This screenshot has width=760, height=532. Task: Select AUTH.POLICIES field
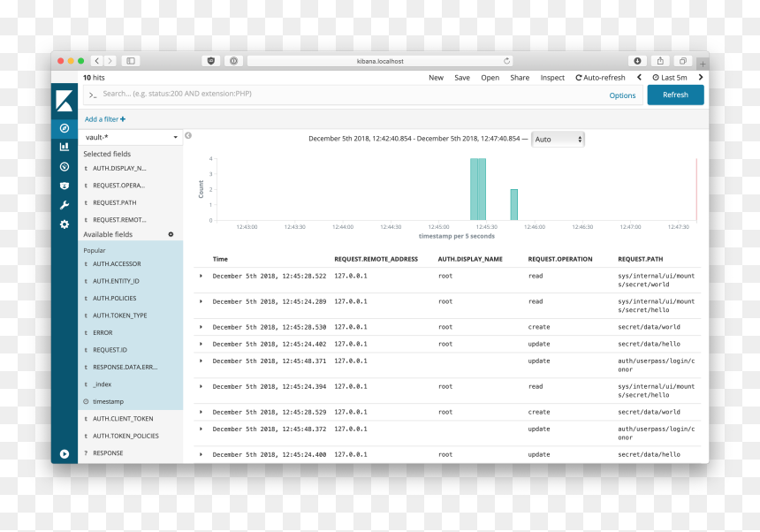114,299
